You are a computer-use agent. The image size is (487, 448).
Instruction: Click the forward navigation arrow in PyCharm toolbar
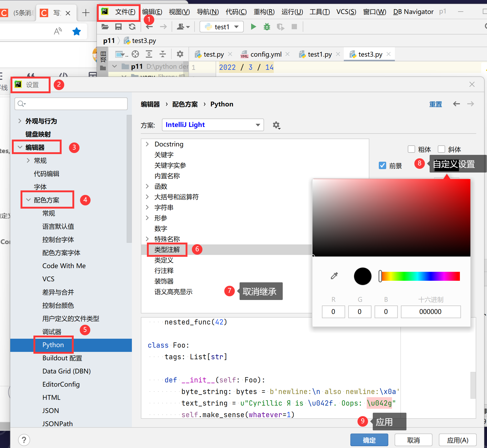163,27
